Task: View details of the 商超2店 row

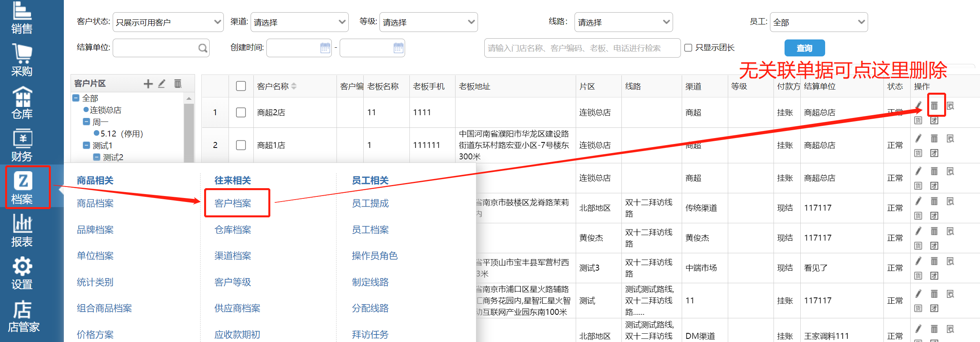Action: click(x=950, y=106)
